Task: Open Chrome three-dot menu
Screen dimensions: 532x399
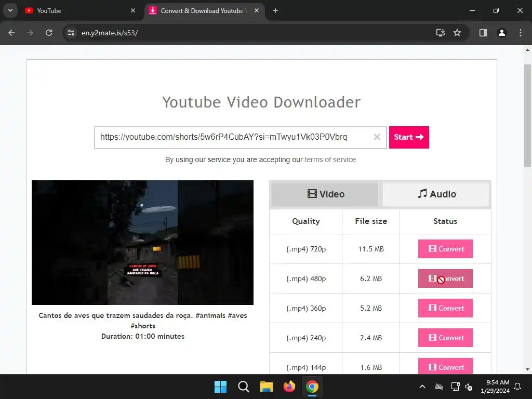Action: 521,33
